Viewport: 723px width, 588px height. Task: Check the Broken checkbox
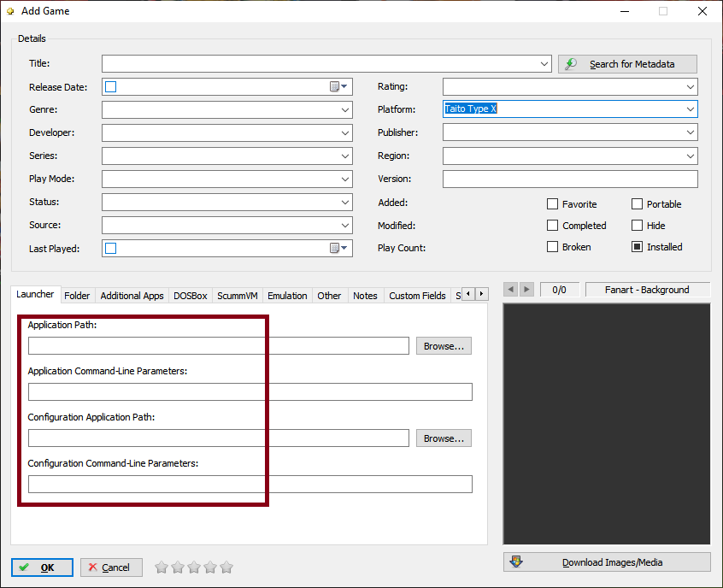pyautogui.click(x=552, y=247)
